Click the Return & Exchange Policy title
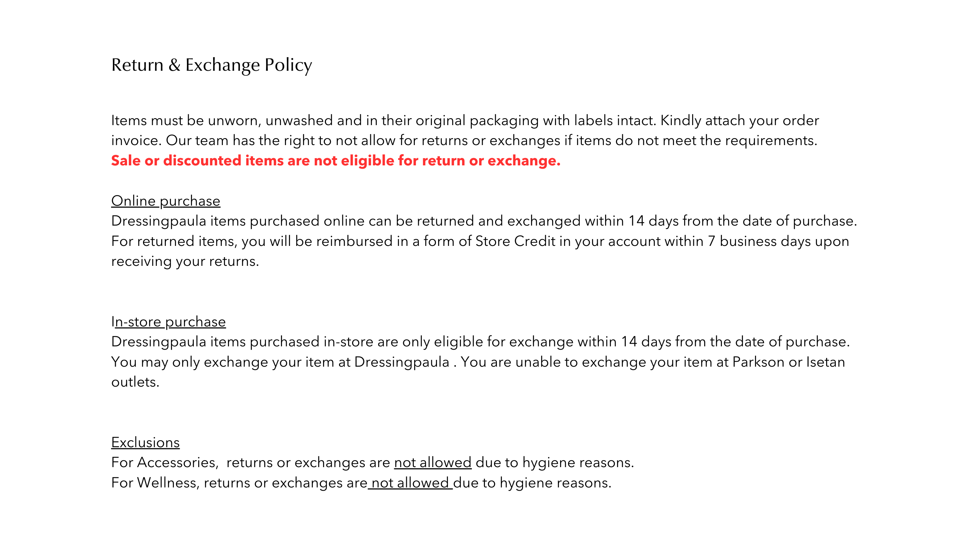The height and width of the screenshot is (544, 980). pyautogui.click(x=212, y=65)
